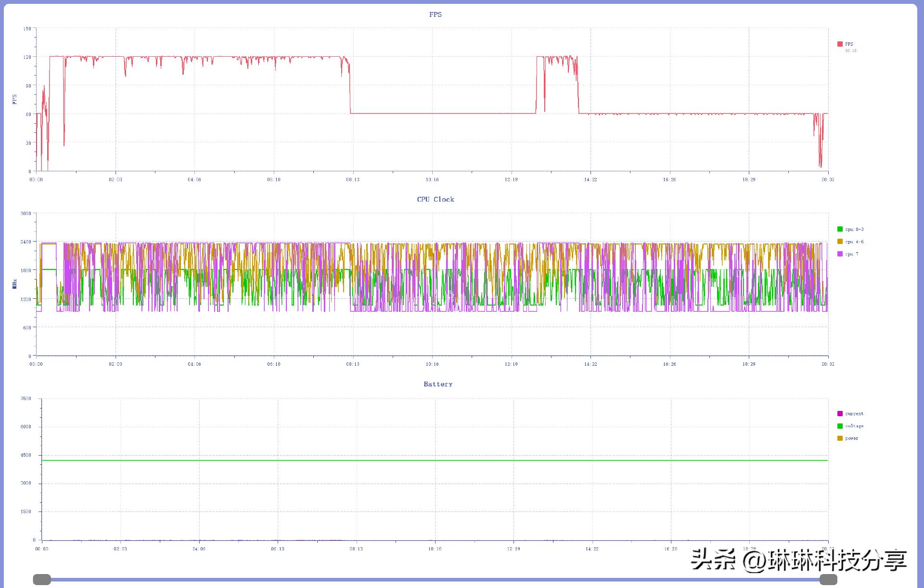Click the left handle of the range slider
The width and height of the screenshot is (924, 588).
pyautogui.click(x=42, y=579)
